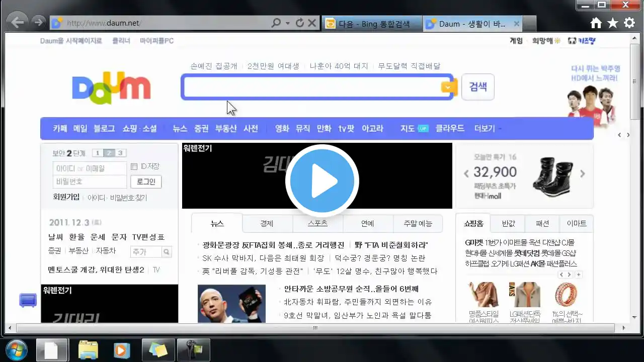Image resolution: width=644 pixels, height=362 pixels.
Task: Close the Daum browser tab
Action: click(516, 24)
